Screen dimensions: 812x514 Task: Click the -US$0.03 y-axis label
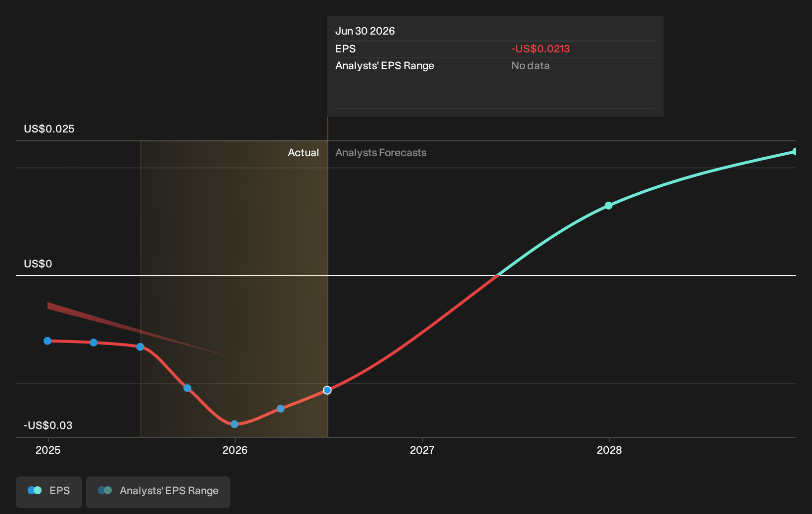point(48,426)
